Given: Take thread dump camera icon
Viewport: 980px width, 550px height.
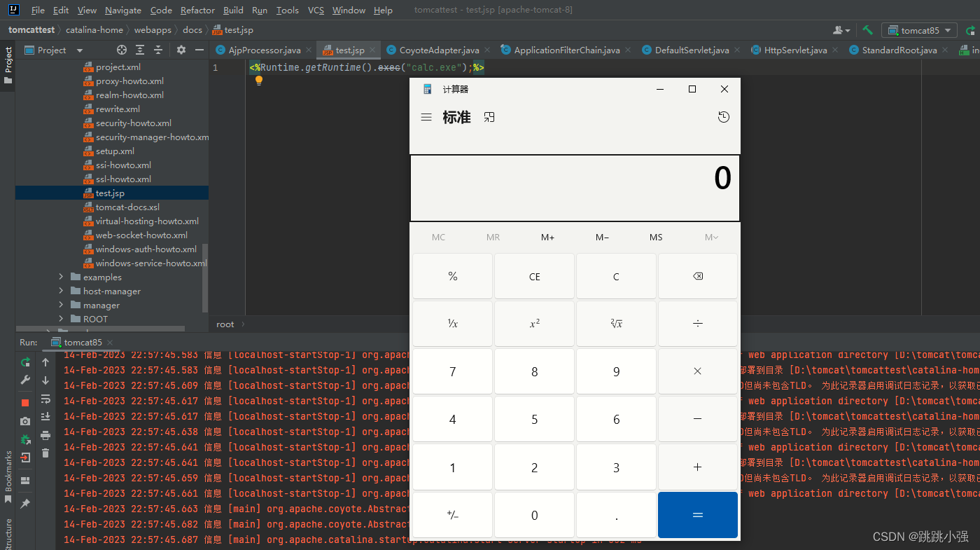Looking at the screenshot, I should (26, 420).
